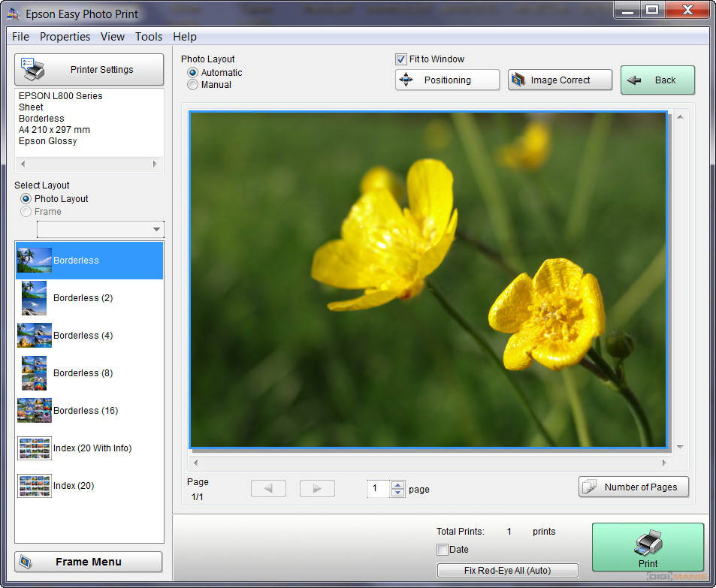716x588 pixels.
Task: Open Image Correct tool icon
Action: (518, 80)
